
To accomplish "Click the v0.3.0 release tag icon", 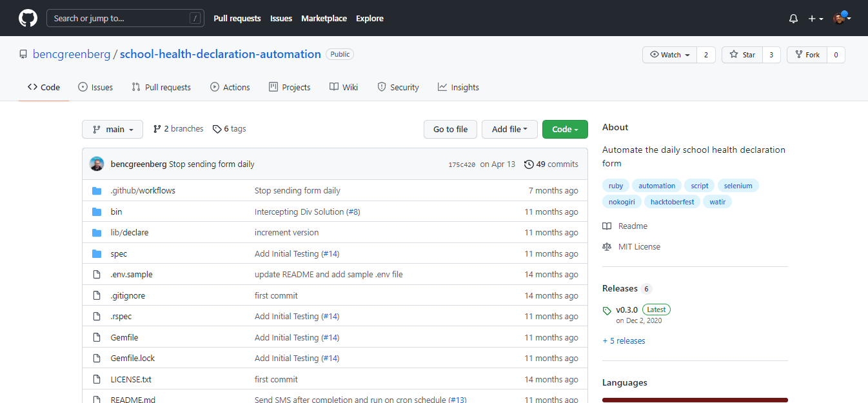I will click(x=607, y=311).
